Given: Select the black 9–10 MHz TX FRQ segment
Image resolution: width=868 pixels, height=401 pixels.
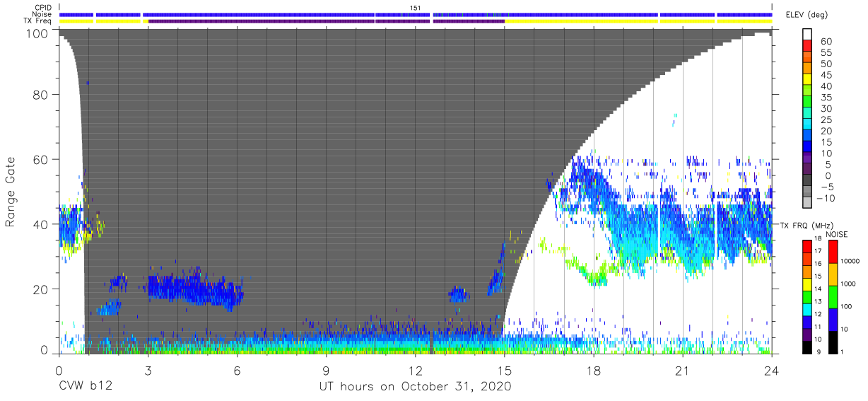Looking at the screenshot, I should click(x=808, y=346).
